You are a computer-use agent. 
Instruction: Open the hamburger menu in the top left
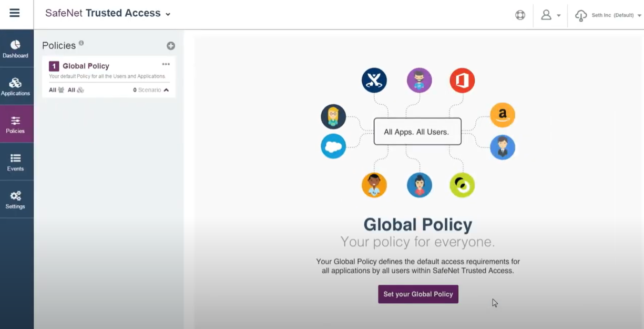[x=15, y=14]
